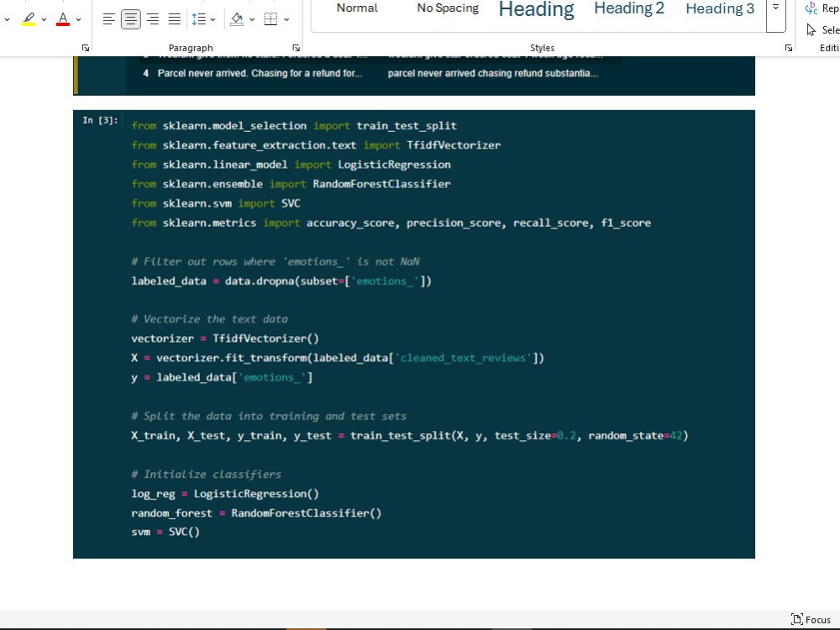
Task: Apply No Spacing style
Action: [x=448, y=8]
